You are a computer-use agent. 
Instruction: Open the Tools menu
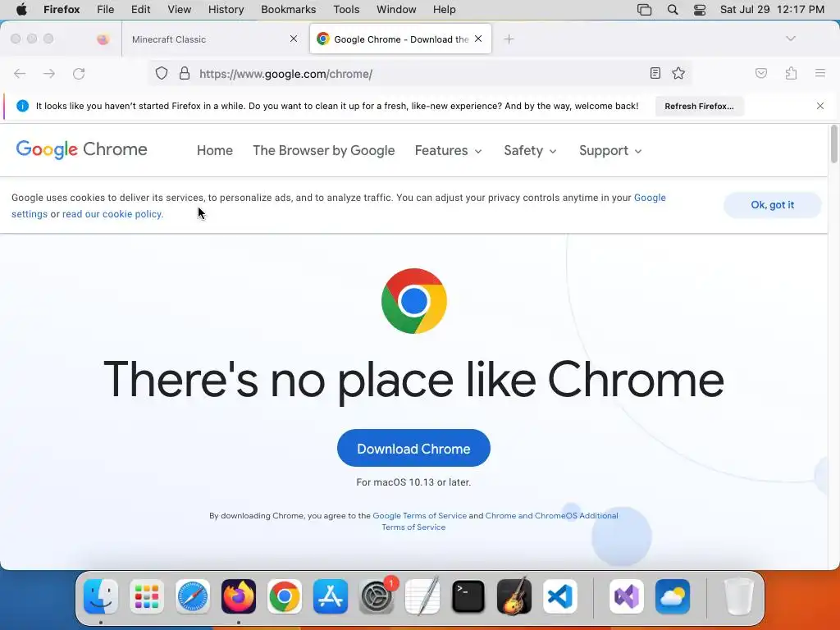tap(347, 10)
